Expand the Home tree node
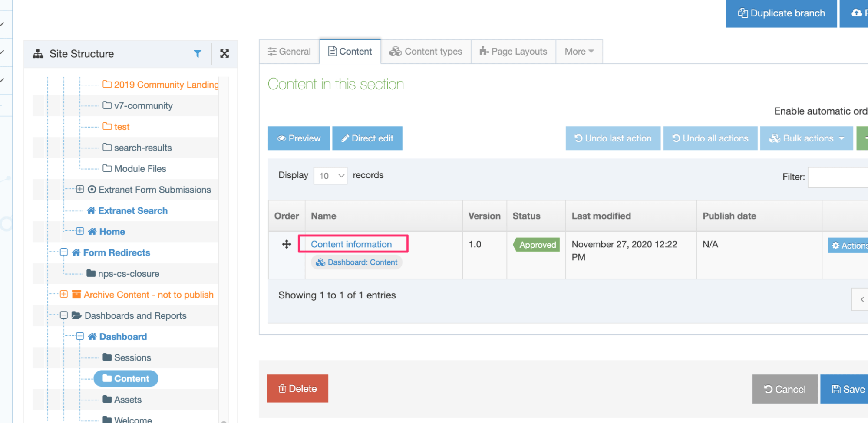This screenshot has height=423, width=868. click(80, 231)
